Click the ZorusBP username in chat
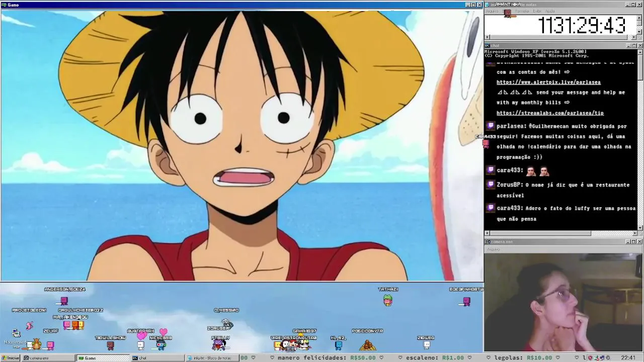Image resolution: width=644 pixels, height=362 pixels. 508,185
